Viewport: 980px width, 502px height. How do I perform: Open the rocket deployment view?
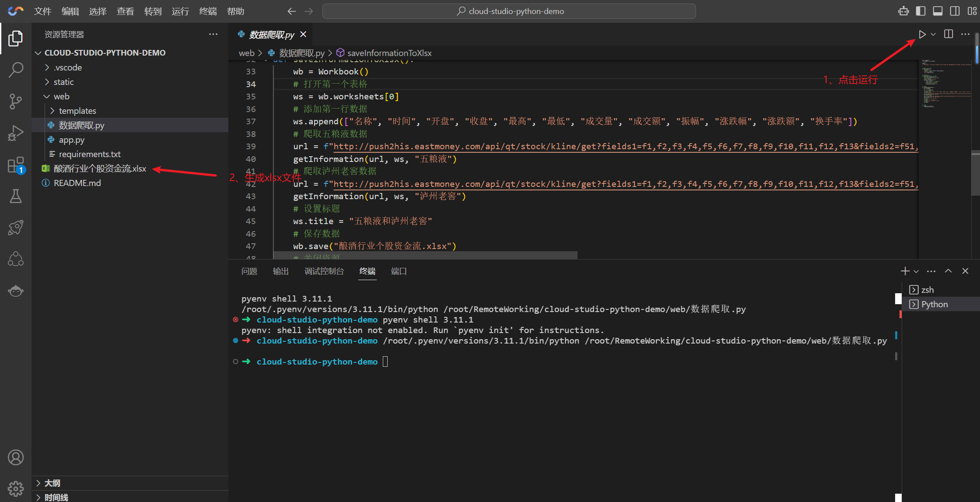coord(16,228)
